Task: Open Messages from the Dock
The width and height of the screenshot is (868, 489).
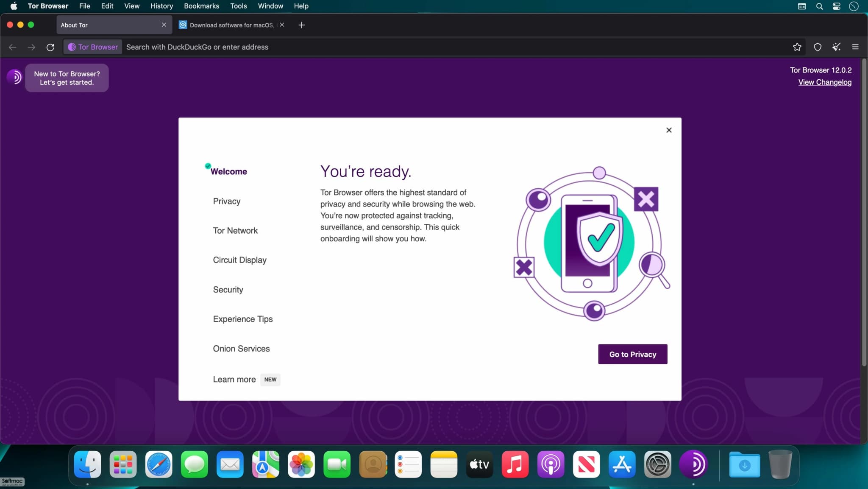Action: pyautogui.click(x=195, y=464)
